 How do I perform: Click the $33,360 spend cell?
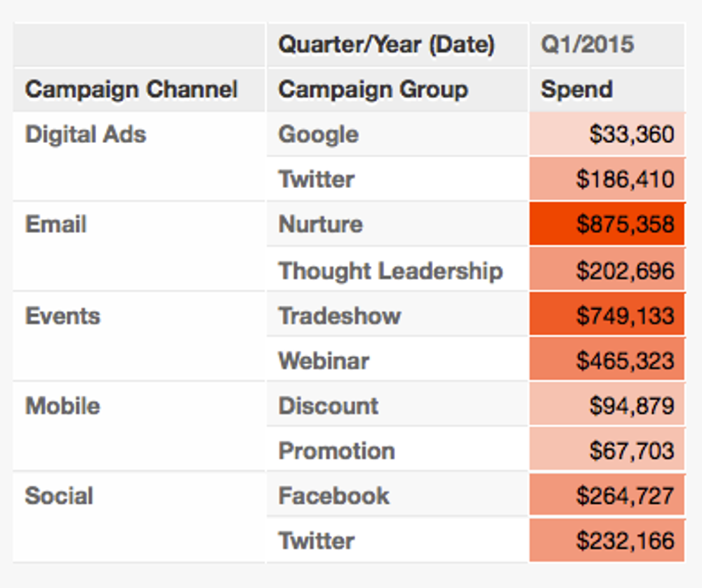coord(607,134)
